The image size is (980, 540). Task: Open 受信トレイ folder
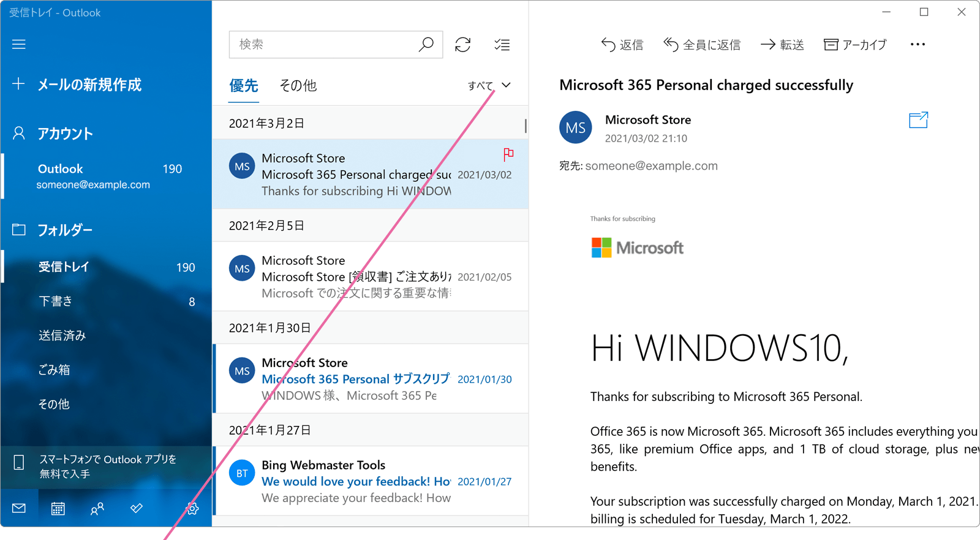106,267
